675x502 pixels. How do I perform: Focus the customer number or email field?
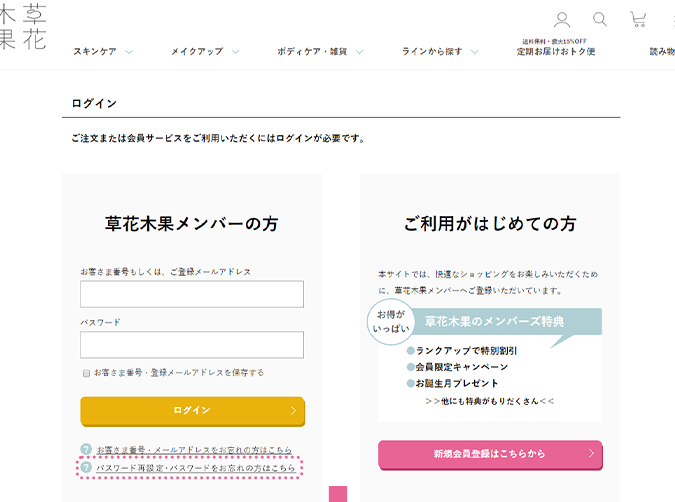click(x=192, y=294)
